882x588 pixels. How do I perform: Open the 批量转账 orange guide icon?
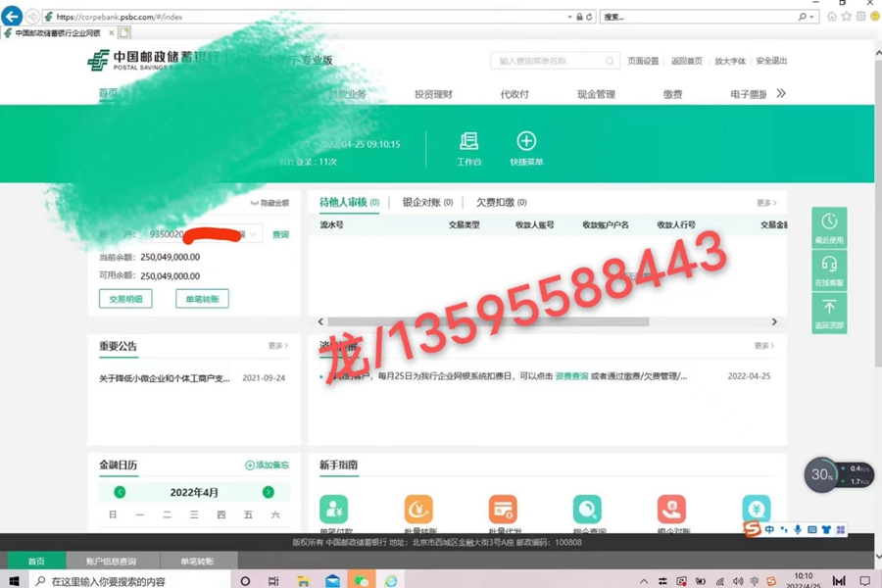click(x=418, y=510)
